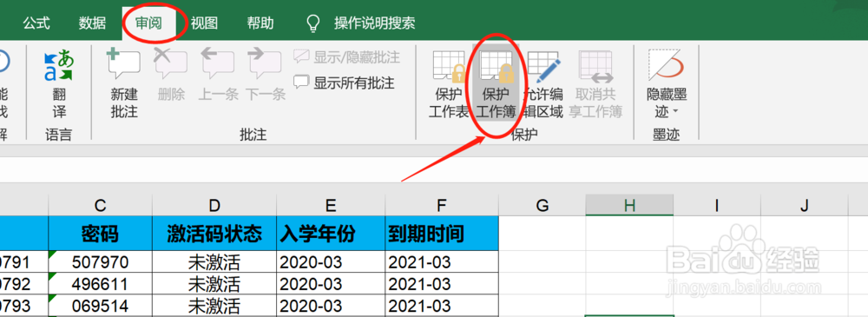Select column I header
868x317 pixels.
point(717,206)
